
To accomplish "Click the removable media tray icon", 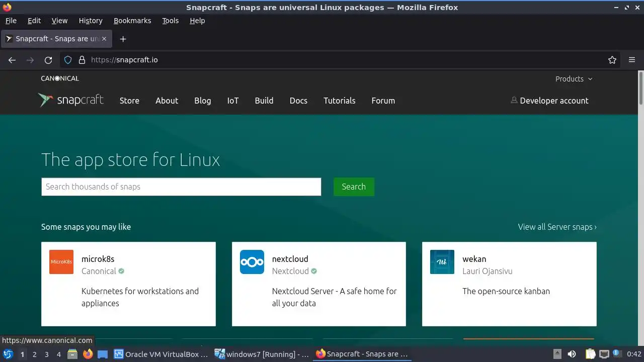I will 557,354.
